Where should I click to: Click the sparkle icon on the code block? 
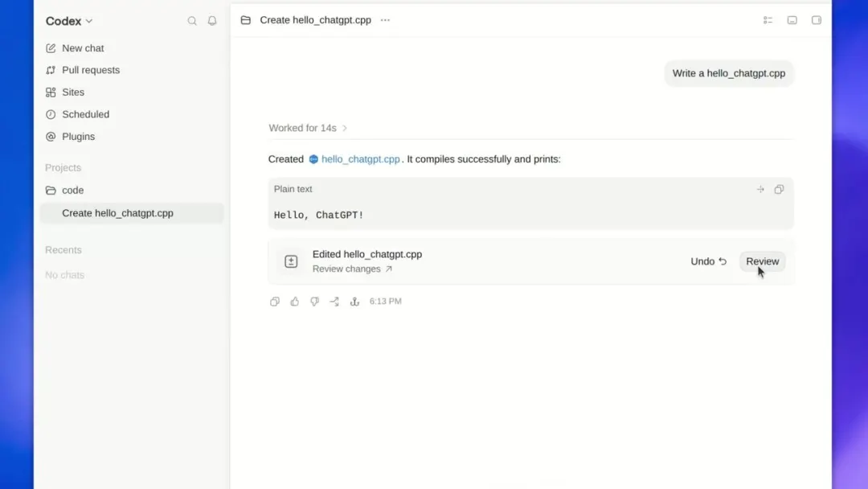(x=760, y=189)
